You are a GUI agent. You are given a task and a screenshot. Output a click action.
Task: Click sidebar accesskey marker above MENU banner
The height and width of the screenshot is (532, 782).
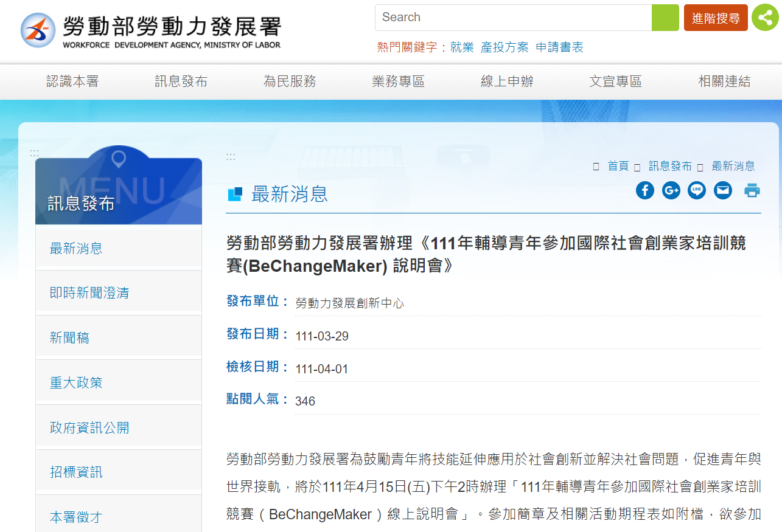pyautogui.click(x=34, y=153)
